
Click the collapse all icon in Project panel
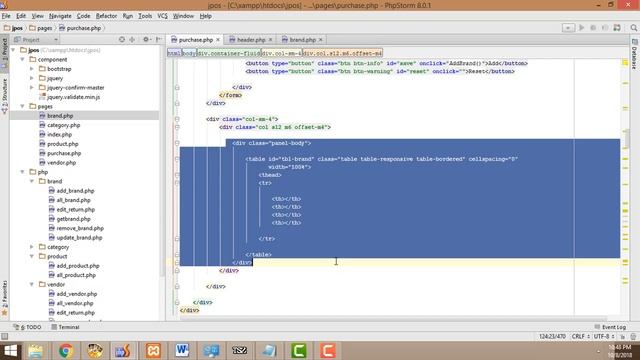click(132, 40)
